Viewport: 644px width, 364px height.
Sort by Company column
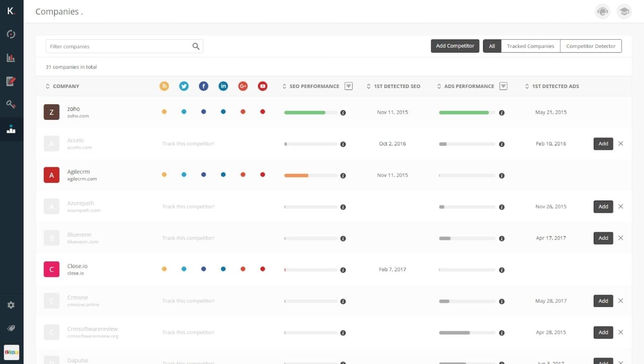[x=62, y=86]
